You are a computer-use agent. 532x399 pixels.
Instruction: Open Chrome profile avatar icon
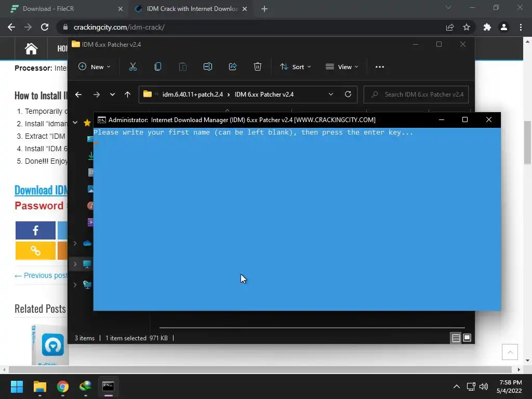(x=504, y=27)
